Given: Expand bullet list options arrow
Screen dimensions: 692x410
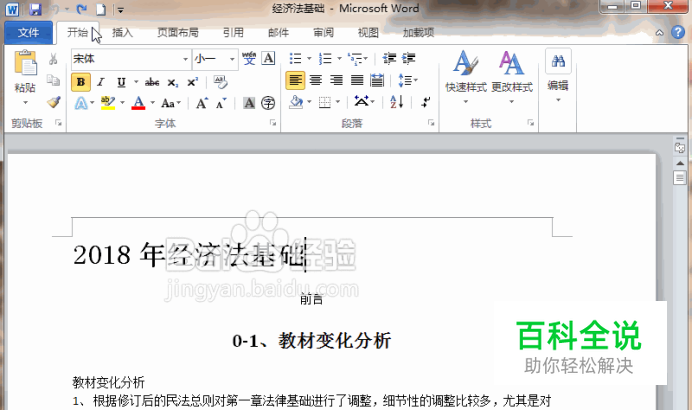Looking at the screenshot, I should point(309,59).
